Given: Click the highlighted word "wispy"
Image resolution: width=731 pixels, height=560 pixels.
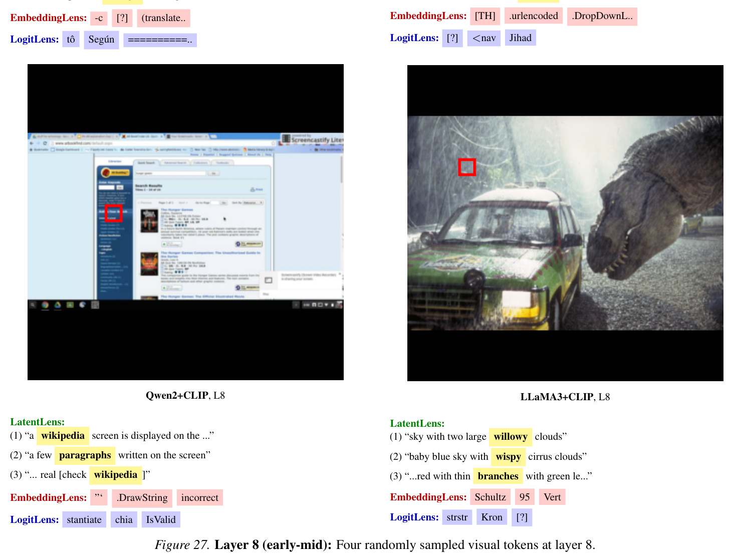Looking at the screenshot, I should coord(509,457).
